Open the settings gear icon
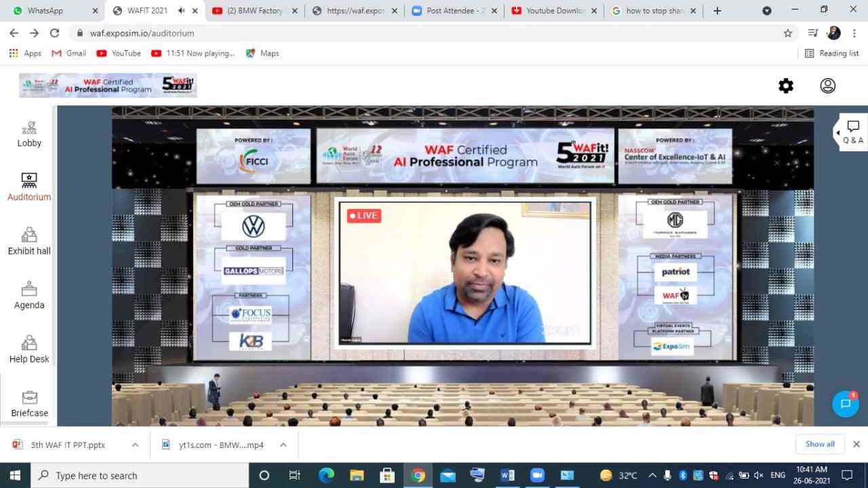The width and height of the screenshot is (868, 488). point(785,86)
